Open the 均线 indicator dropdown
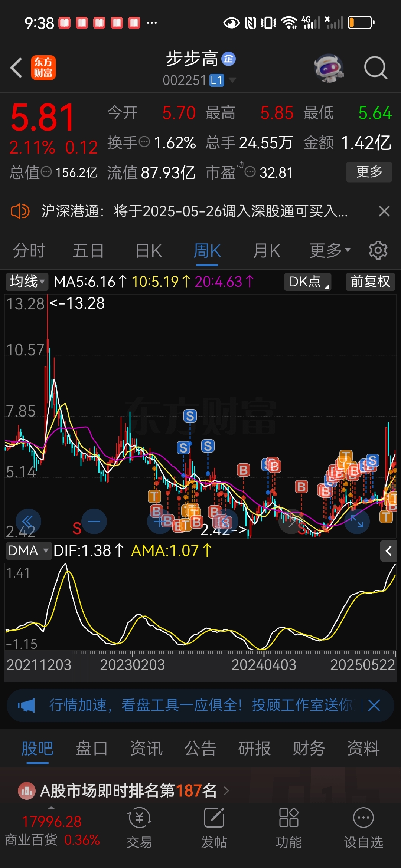Screen dimensions: 401x868 click(26, 282)
